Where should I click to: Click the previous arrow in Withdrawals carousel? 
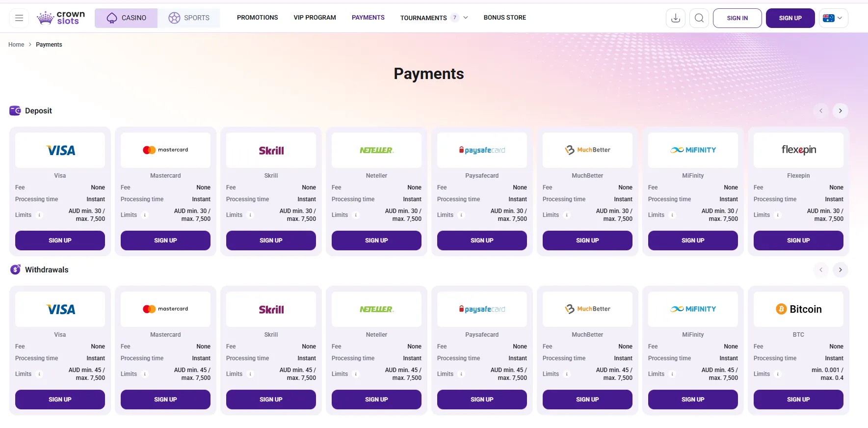(821, 270)
